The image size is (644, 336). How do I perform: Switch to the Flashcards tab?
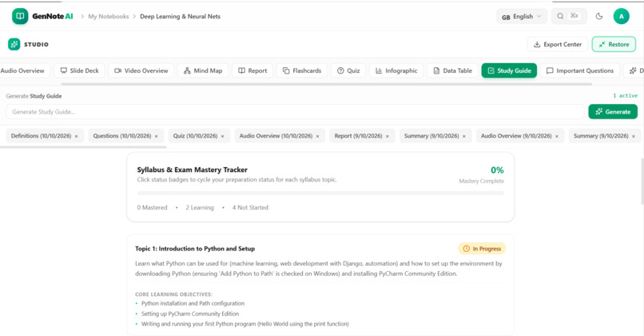click(x=302, y=70)
